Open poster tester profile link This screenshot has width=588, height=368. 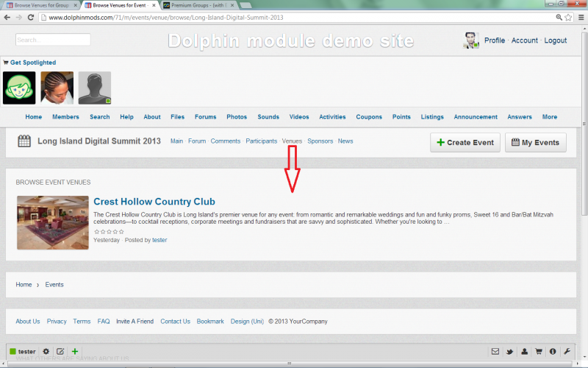[159, 240]
